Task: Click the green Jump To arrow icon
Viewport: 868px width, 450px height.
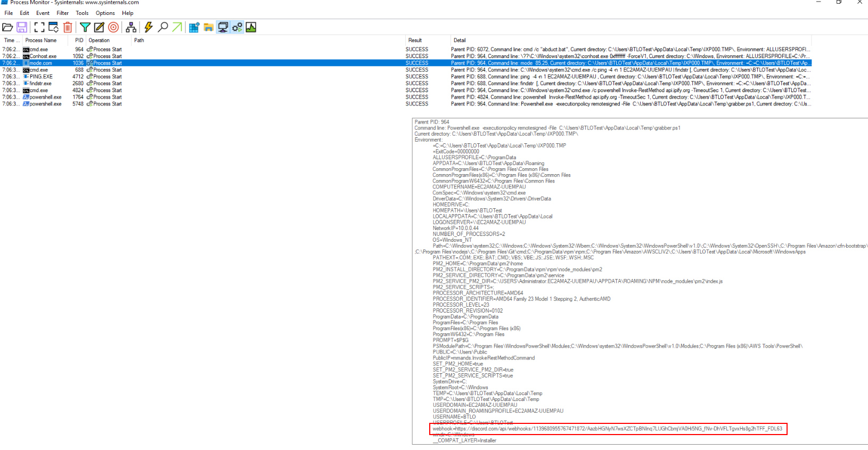Action: (177, 27)
